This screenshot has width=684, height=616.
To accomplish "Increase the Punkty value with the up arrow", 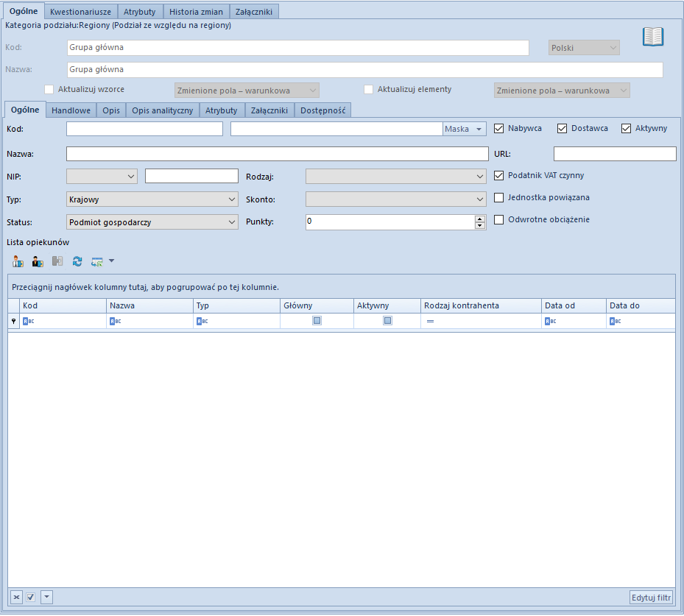I will (480, 219).
